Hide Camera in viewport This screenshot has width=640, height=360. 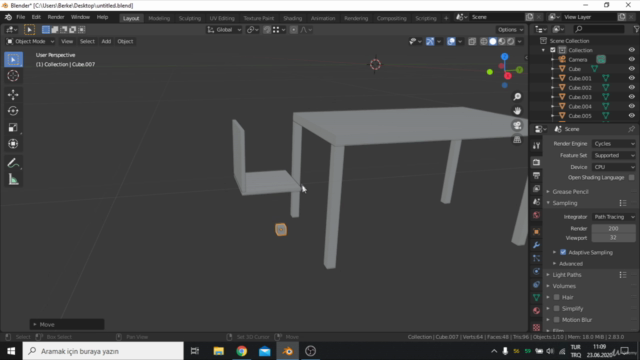(631, 59)
